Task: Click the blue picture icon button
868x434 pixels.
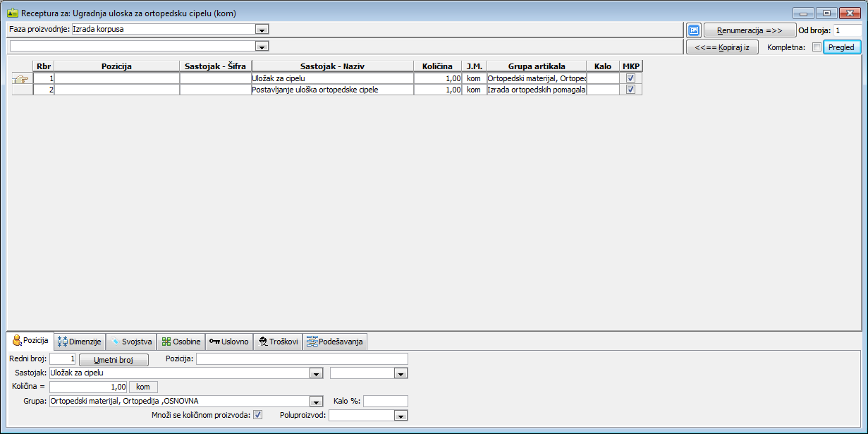Action: [x=694, y=30]
